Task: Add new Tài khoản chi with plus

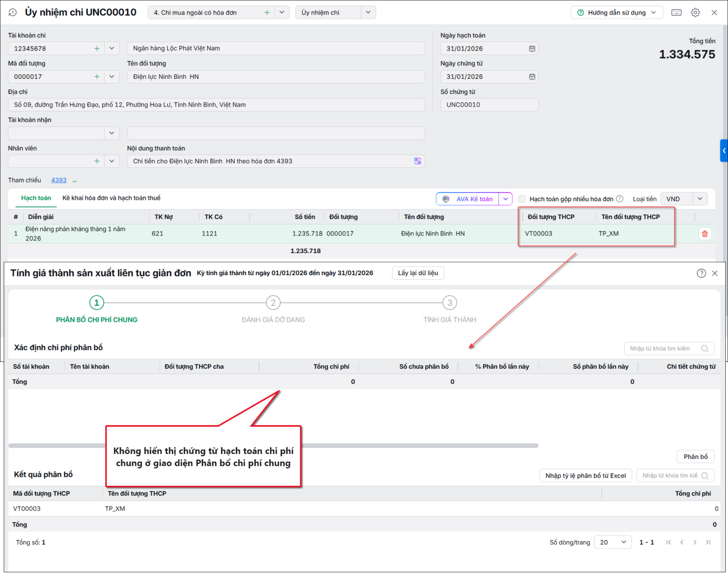Action: coord(97,49)
